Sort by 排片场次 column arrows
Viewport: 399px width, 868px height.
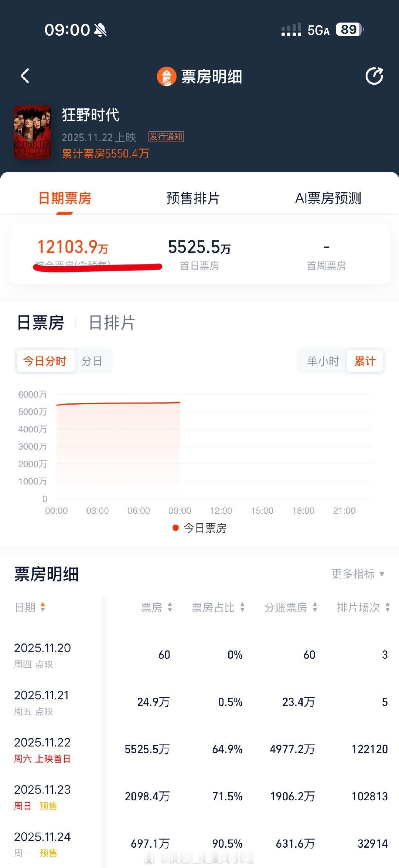(x=387, y=607)
